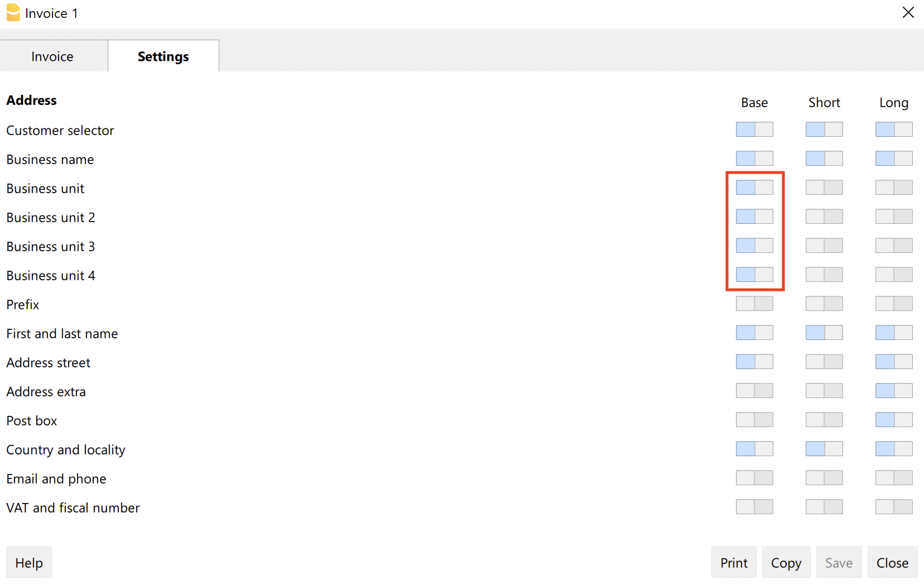
Task: Disable Business name in Short column
Action: [824, 159]
